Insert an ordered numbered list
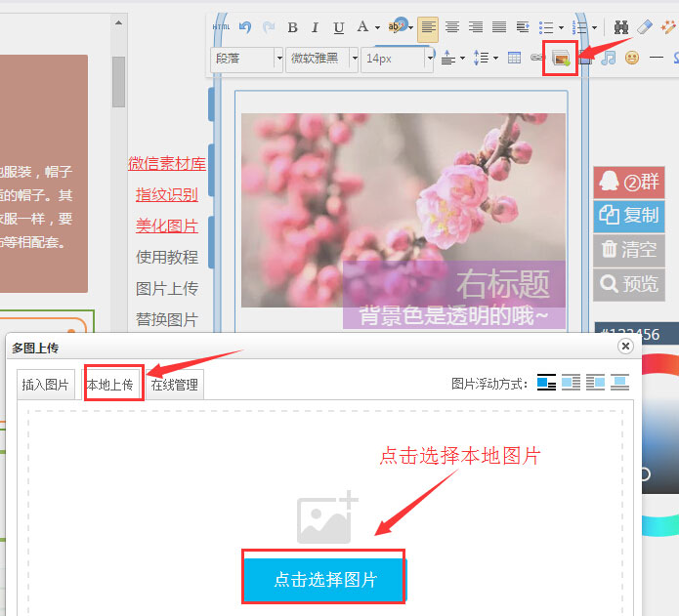The width and height of the screenshot is (679, 616). [x=579, y=27]
